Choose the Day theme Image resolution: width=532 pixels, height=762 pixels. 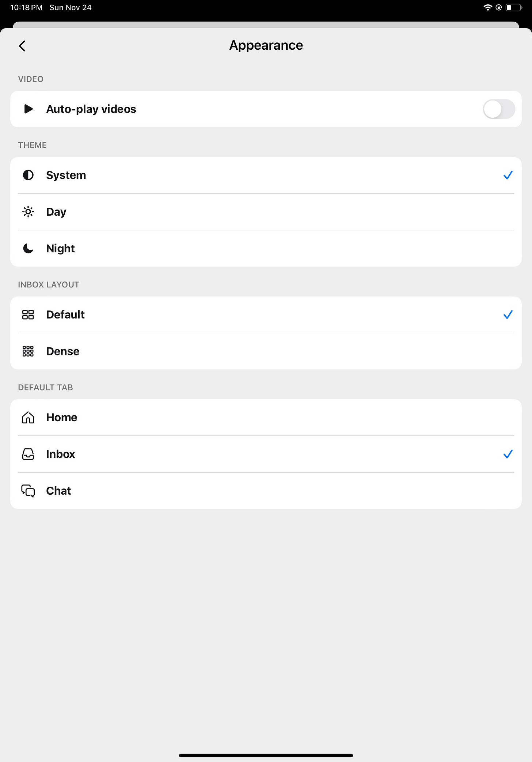(x=266, y=212)
